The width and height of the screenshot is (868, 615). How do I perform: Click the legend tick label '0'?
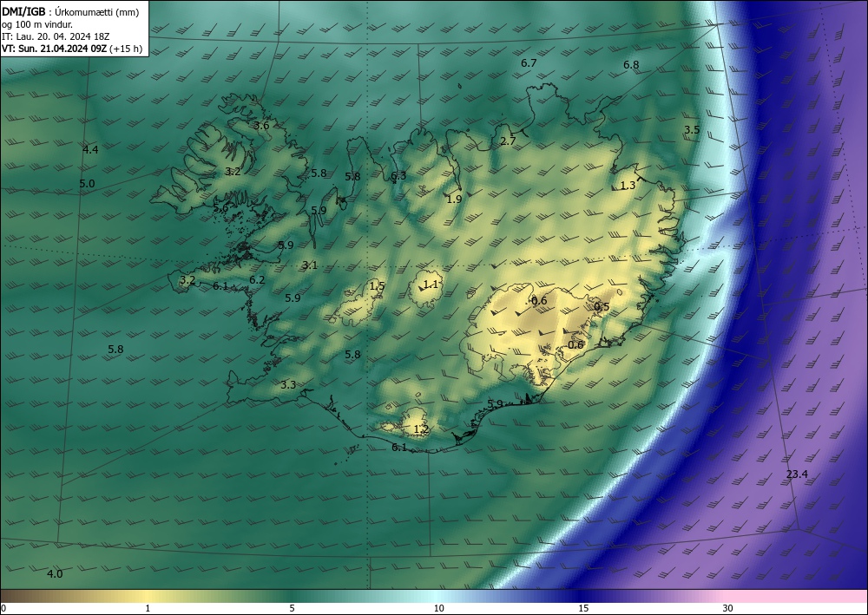[x=3, y=608]
